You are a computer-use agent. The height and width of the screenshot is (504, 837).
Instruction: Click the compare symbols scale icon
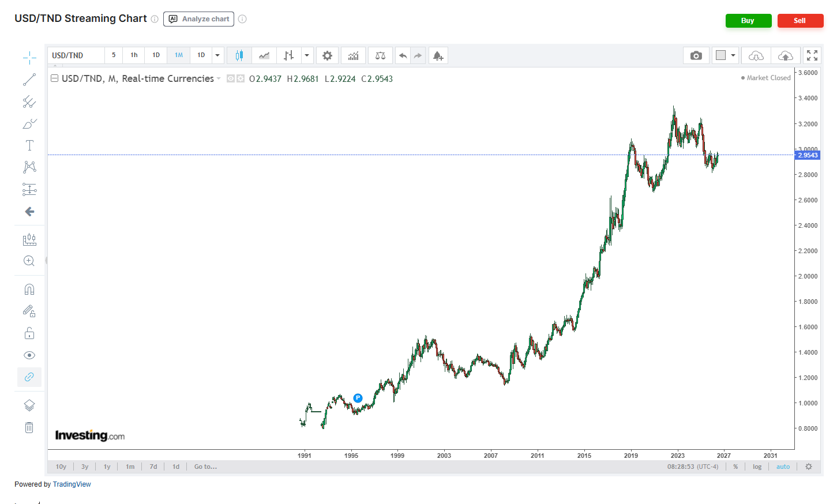pyautogui.click(x=380, y=55)
